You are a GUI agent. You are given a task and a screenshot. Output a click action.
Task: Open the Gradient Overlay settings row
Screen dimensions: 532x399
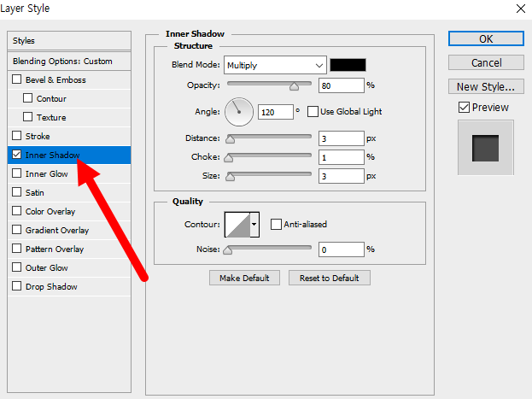pyautogui.click(x=69, y=230)
